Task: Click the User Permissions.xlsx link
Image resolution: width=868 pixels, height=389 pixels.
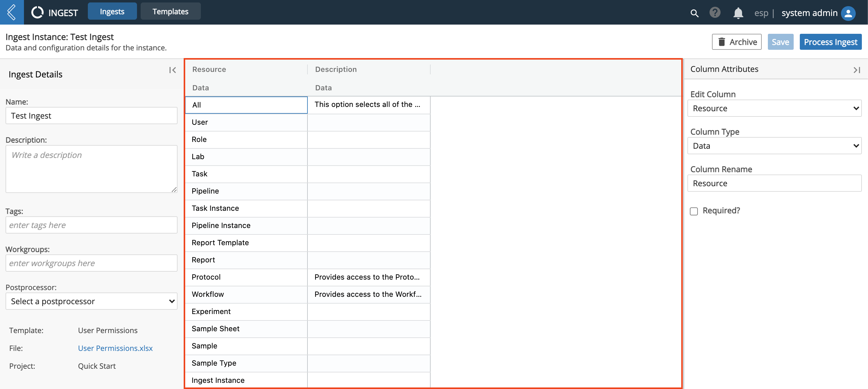Action: click(115, 348)
